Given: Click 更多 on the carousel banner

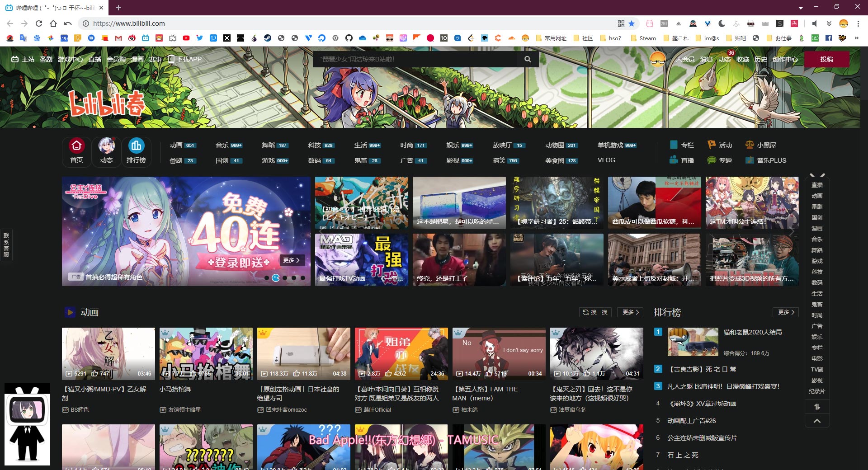Looking at the screenshot, I should tap(292, 260).
